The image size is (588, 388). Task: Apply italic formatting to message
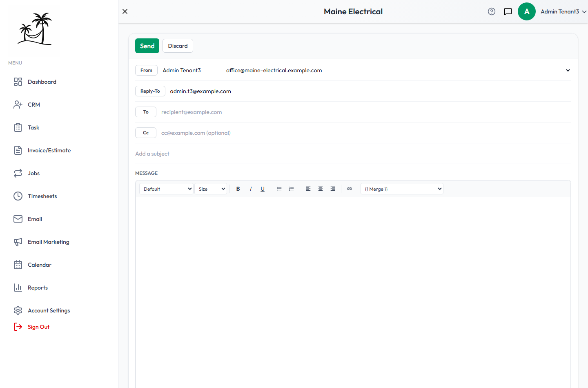coord(250,189)
